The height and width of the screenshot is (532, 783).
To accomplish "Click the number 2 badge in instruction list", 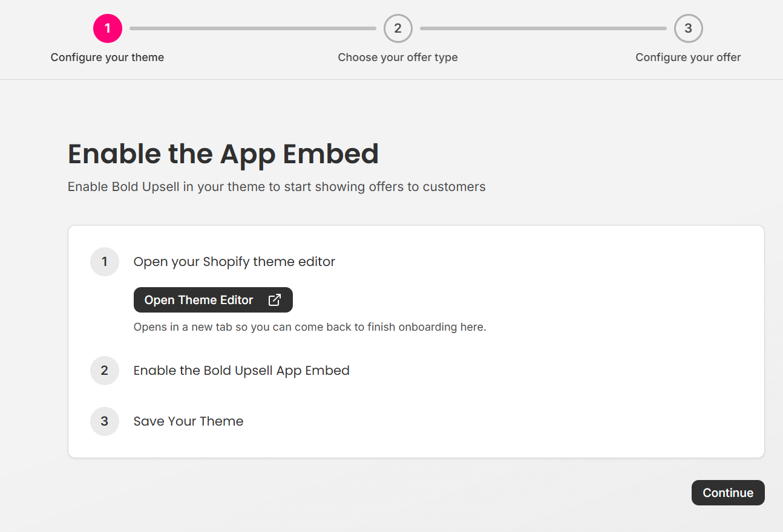I will coord(105,371).
